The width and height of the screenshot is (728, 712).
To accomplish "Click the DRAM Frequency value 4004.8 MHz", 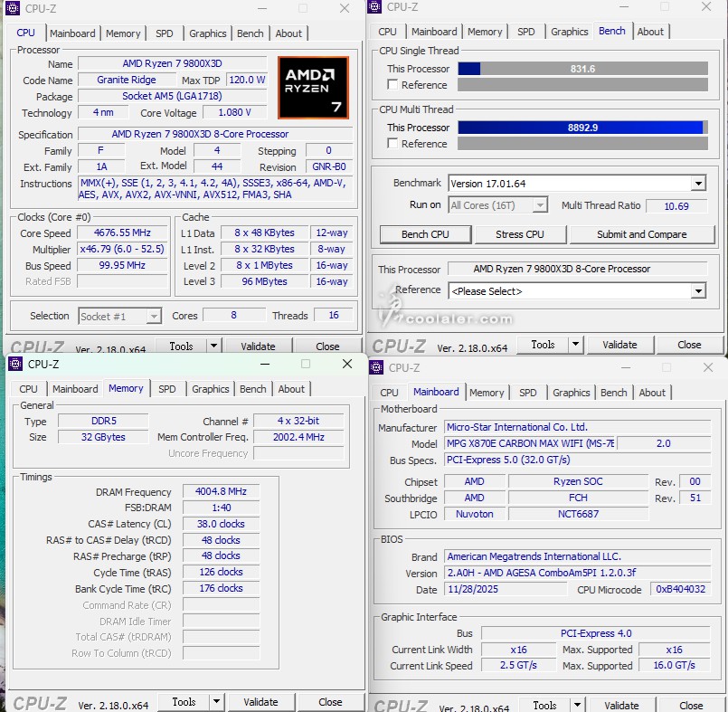I will click(x=221, y=491).
